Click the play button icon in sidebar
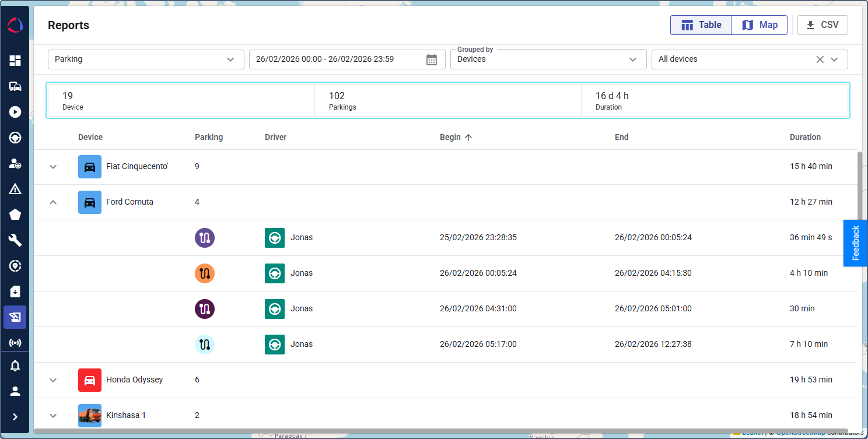868x439 pixels. click(x=15, y=112)
